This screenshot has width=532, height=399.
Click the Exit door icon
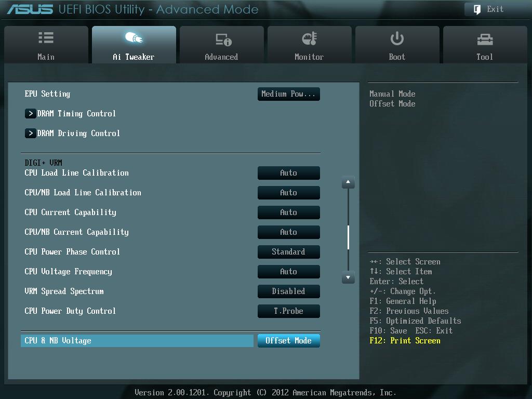(477, 9)
